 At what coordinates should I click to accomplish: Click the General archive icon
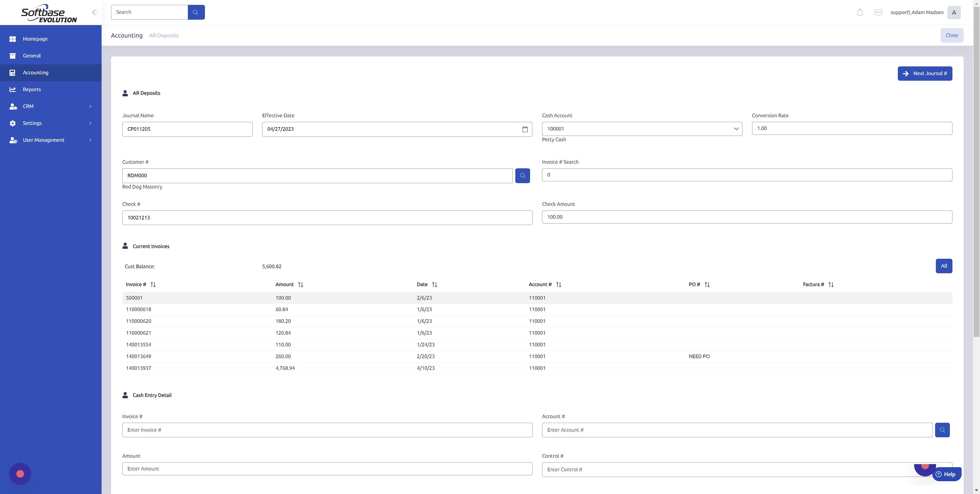tap(13, 56)
